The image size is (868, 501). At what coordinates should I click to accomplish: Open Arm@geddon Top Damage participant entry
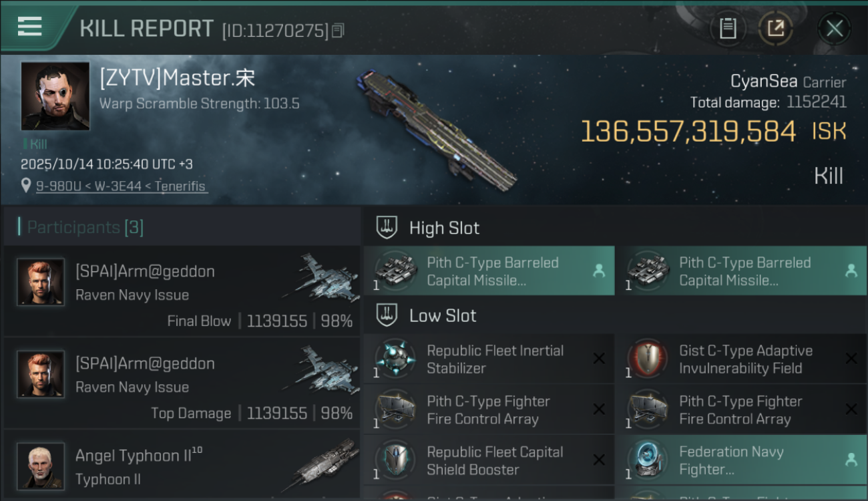click(182, 387)
